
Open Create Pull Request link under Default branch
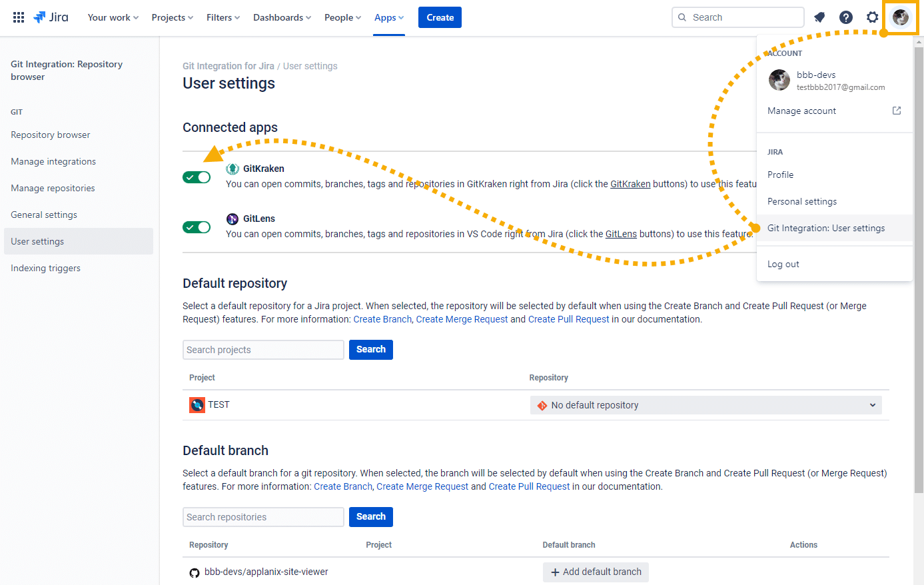(530, 486)
